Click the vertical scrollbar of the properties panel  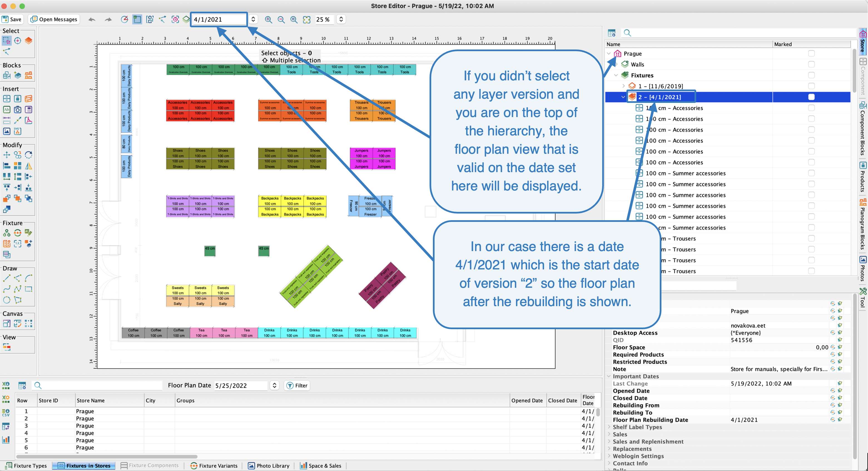(855, 376)
